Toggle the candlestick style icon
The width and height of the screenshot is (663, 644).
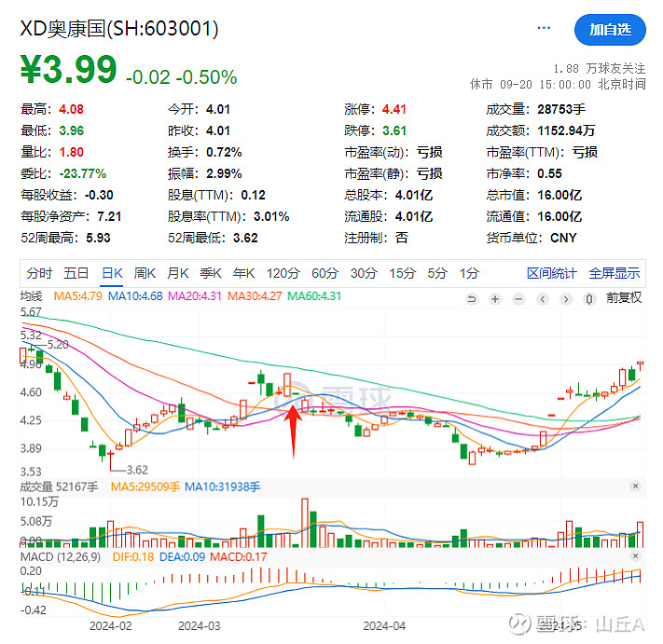[x=589, y=299]
